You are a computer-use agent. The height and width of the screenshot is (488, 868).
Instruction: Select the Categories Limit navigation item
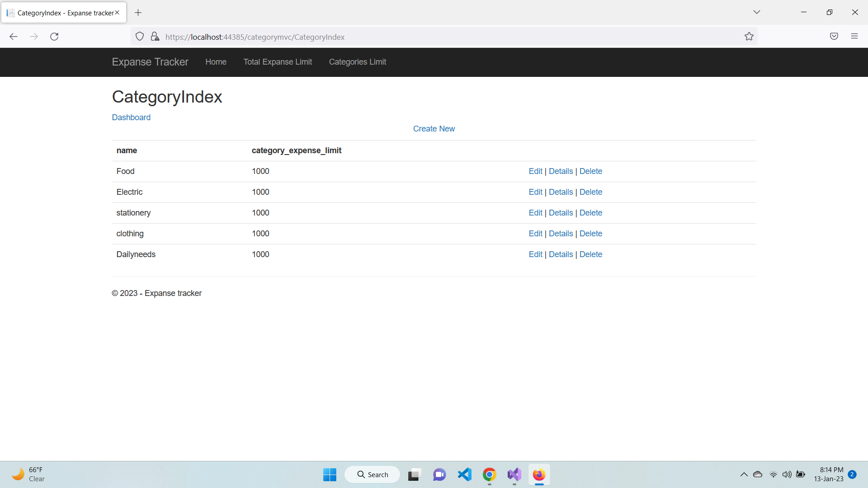(x=357, y=62)
